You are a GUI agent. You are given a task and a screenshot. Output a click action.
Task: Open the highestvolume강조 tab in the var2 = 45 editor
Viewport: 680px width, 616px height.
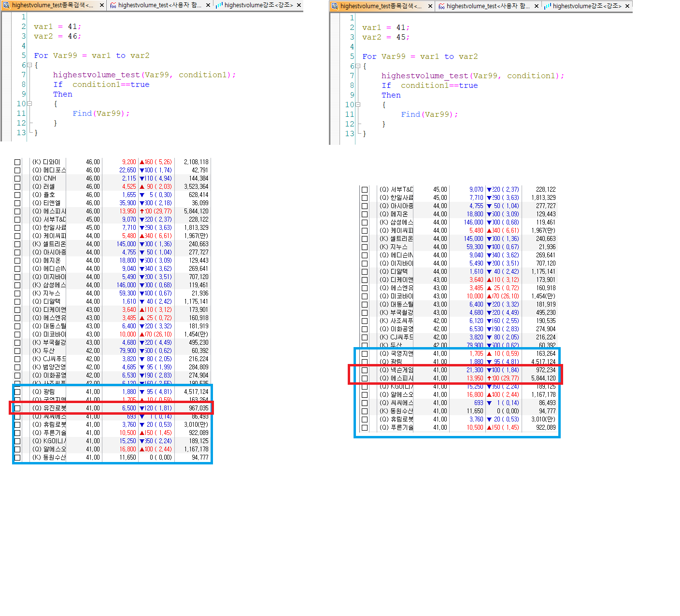[586, 6]
